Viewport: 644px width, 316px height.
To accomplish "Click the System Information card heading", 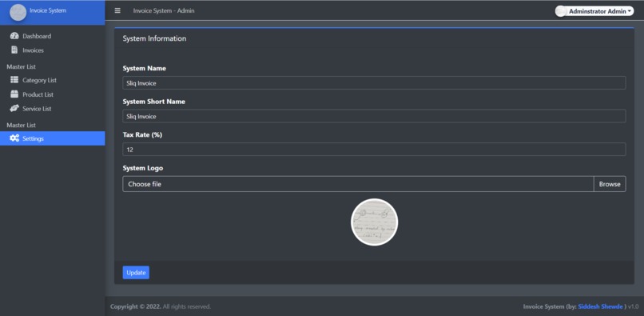I will [154, 38].
